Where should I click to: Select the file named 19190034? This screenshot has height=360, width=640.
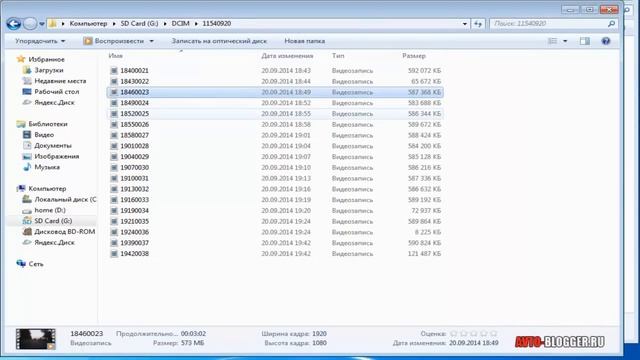pyautogui.click(x=134, y=211)
